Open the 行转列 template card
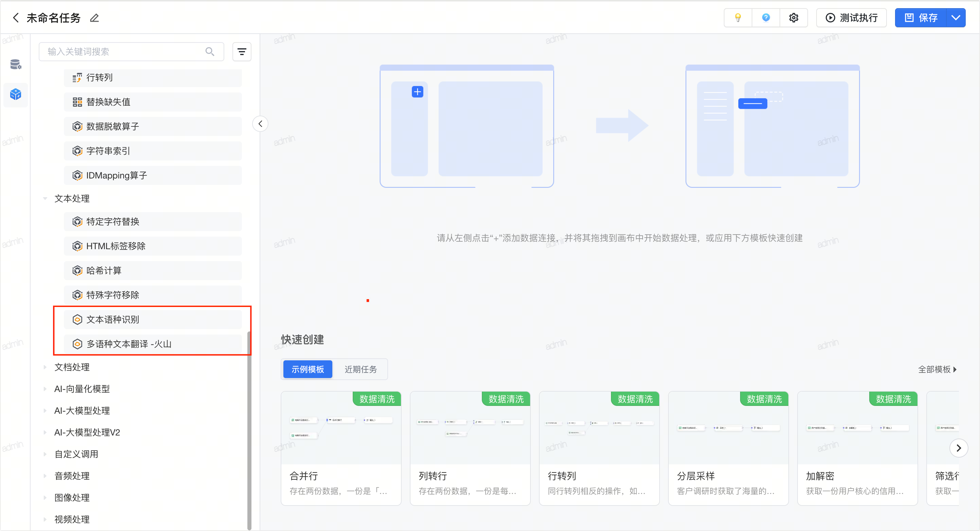The height and width of the screenshot is (531, 980). (x=599, y=448)
